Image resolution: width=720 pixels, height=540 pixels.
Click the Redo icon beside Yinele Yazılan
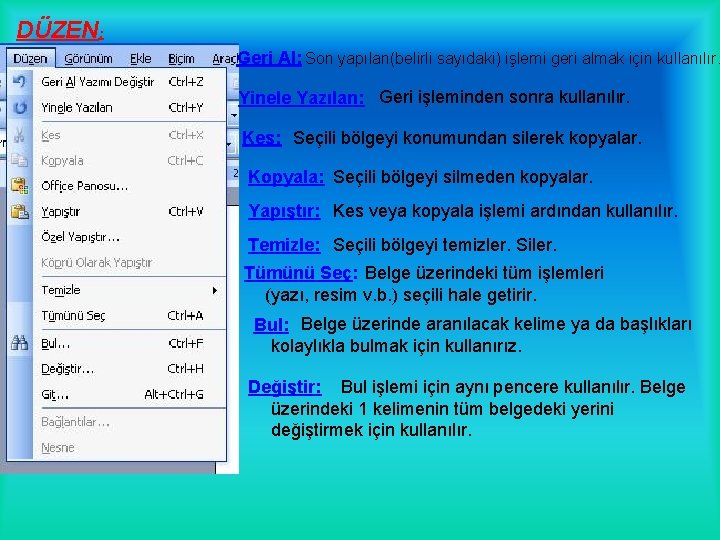(19, 107)
